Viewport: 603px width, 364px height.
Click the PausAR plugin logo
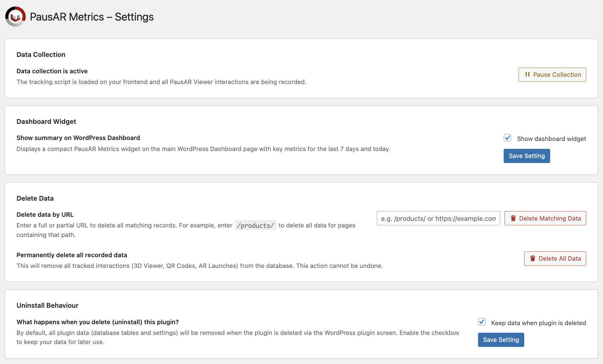pos(15,16)
